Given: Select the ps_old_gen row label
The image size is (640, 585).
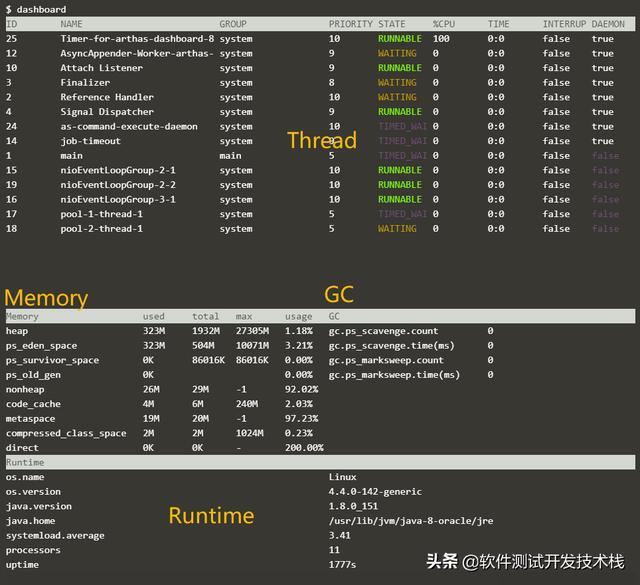Looking at the screenshot, I should pyautogui.click(x=33, y=375).
